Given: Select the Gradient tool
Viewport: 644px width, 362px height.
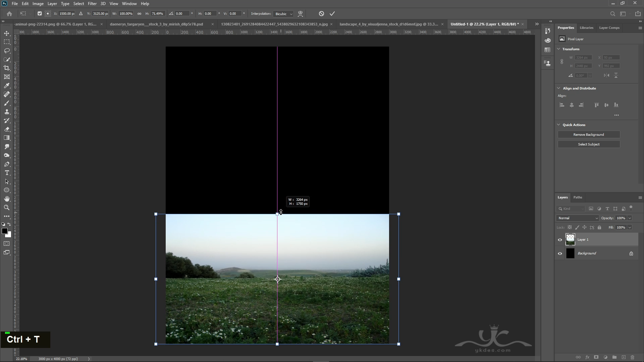Looking at the screenshot, I should [x=7, y=138].
